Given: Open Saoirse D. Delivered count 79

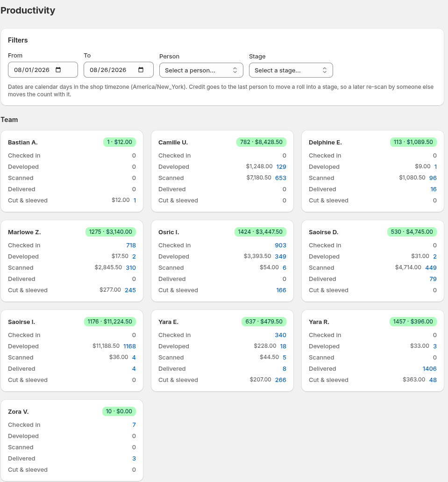Looking at the screenshot, I should click(x=433, y=279).
